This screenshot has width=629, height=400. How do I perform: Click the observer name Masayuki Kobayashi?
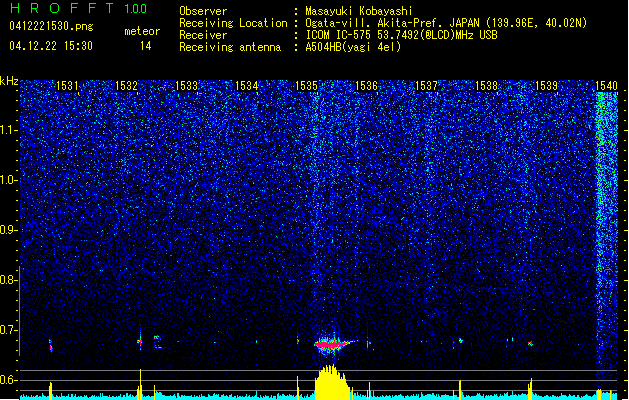[x=358, y=11]
